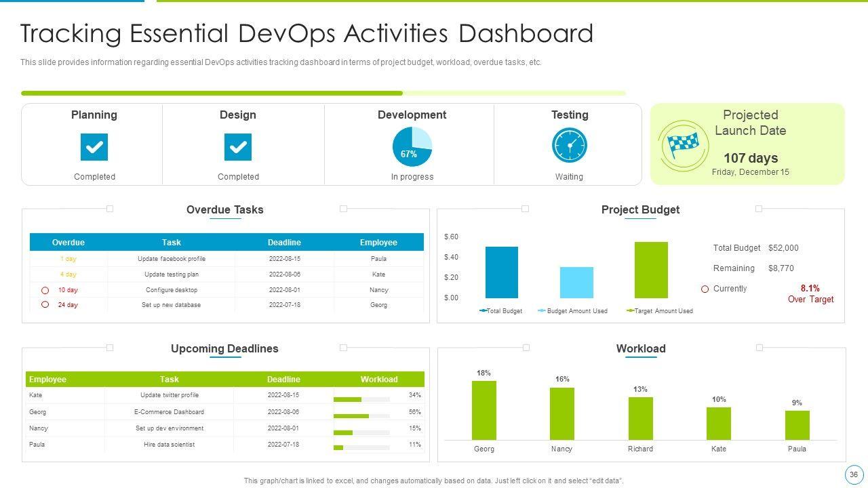868x488 pixels.
Task: Click the Design completed checkmark icon
Action: tap(238, 147)
